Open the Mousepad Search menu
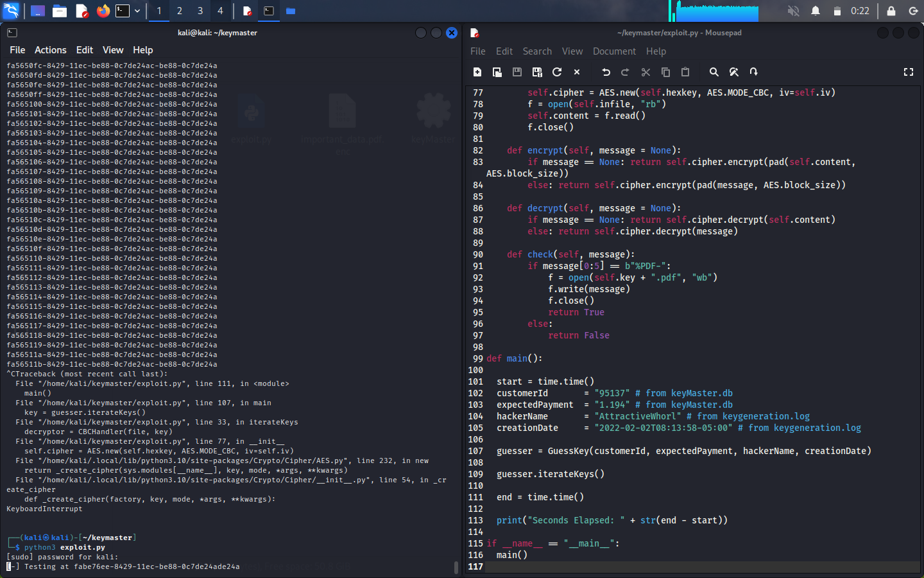Viewport: 924px width, 578px height. [x=537, y=51]
